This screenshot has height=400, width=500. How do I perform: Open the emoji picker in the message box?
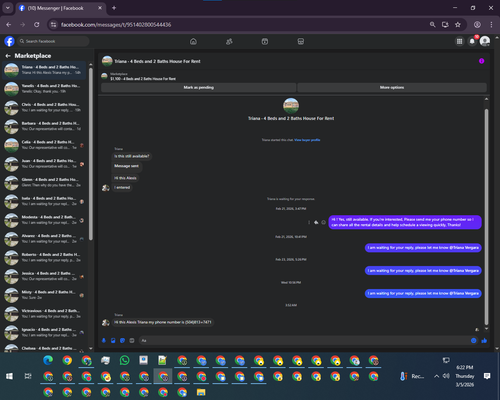(x=473, y=340)
